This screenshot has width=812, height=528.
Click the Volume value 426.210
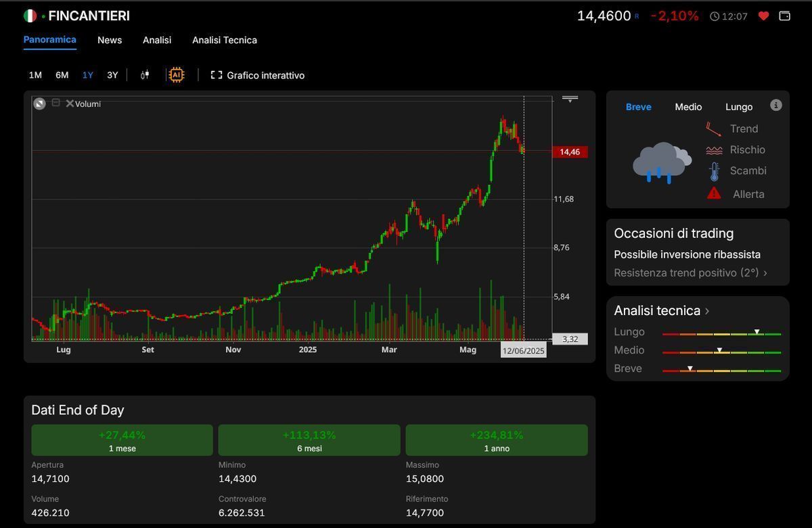point(50,512)
